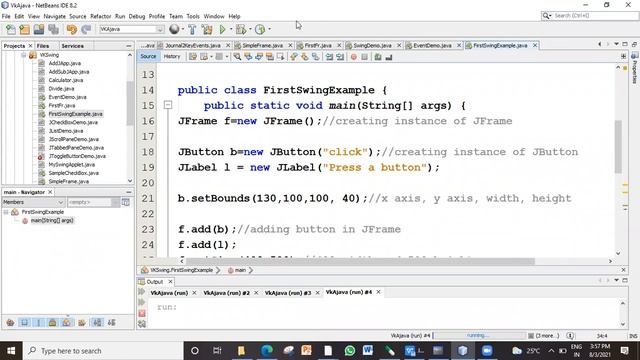Click the Re-run icon in Output panel
The width and height of the screenshot is (640, 360).
142,291
